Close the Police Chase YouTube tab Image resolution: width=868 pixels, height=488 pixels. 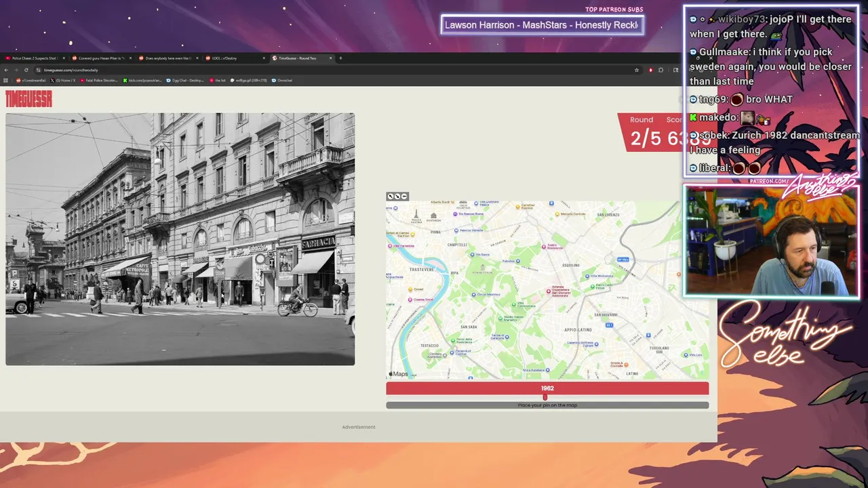pyautogui.click(x=63, y=58)
